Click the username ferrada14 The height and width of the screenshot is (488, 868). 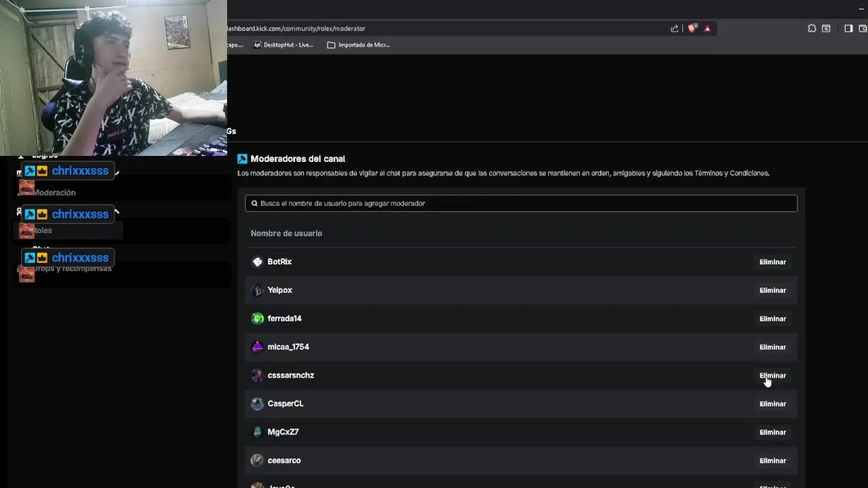click(x=284, y=319)
